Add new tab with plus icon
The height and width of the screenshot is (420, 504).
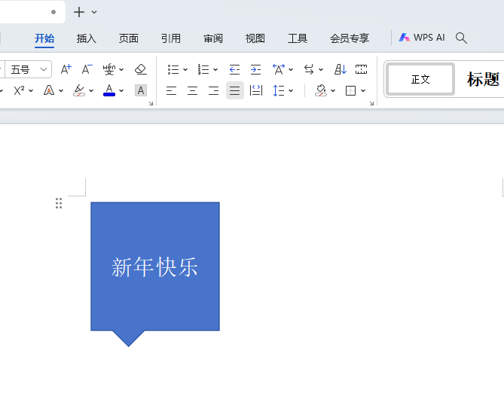(79, 12)
